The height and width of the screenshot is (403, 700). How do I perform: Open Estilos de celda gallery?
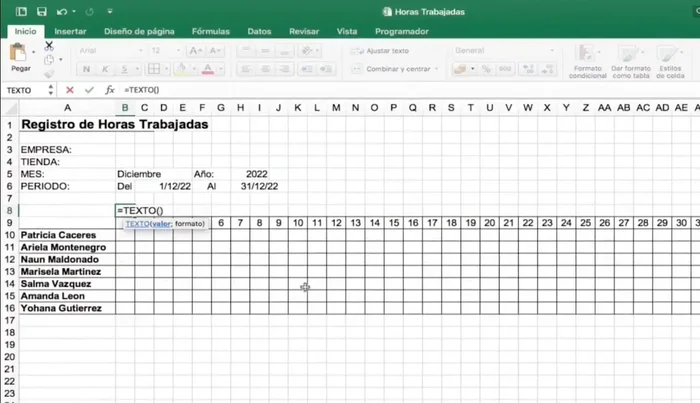(x=670, y=62)
